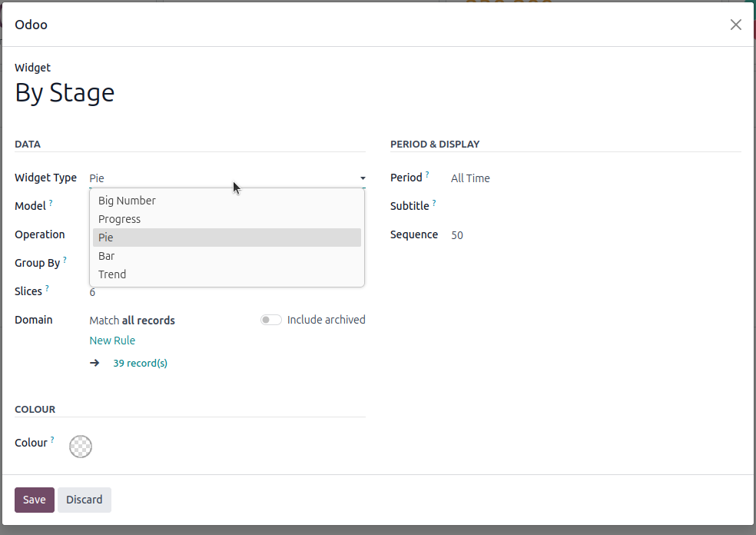Viewport: 756px width, 535px height.
Task: Edit the Slices value 6
Action: click(227, 292)
